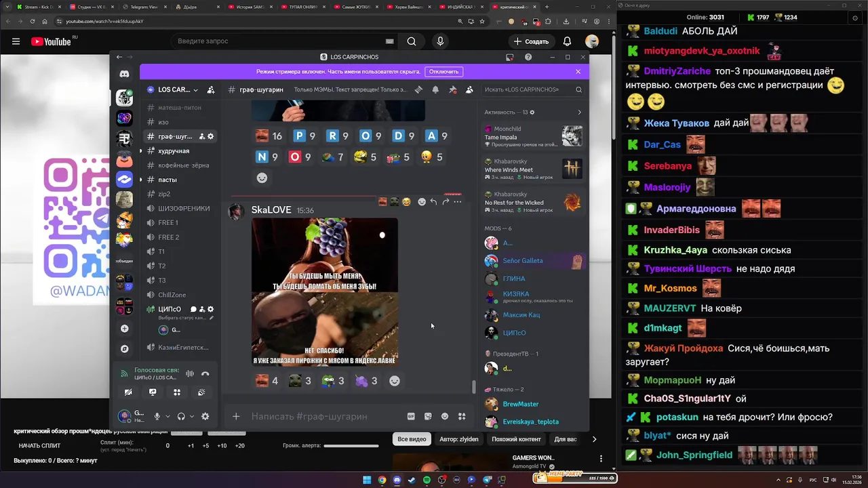868x488 pixels.
Task: Click member Señor Galleta in list
Action: pos(534,261)
